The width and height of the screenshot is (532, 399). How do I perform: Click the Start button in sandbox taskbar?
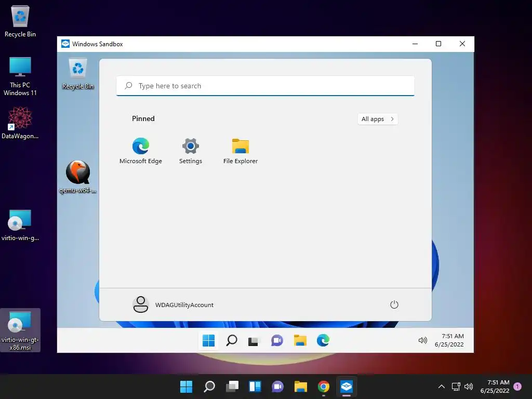point(208,340)
